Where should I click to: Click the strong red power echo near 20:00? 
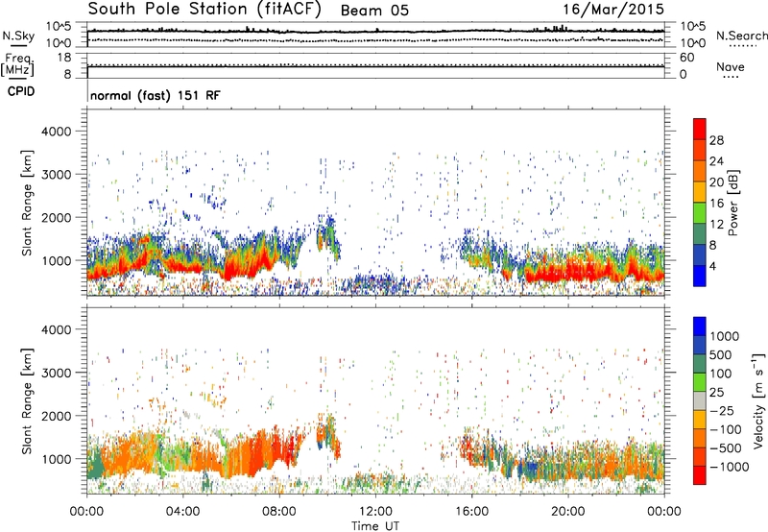coord(568,272)
